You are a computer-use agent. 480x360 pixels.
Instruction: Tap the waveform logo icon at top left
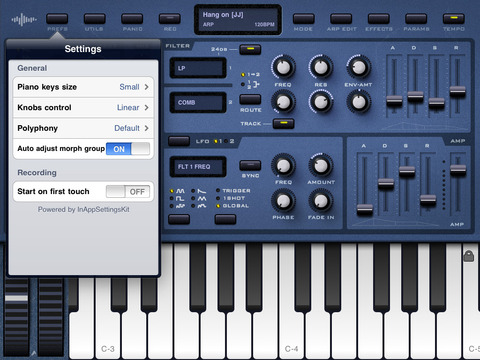(x=24, y=20)
